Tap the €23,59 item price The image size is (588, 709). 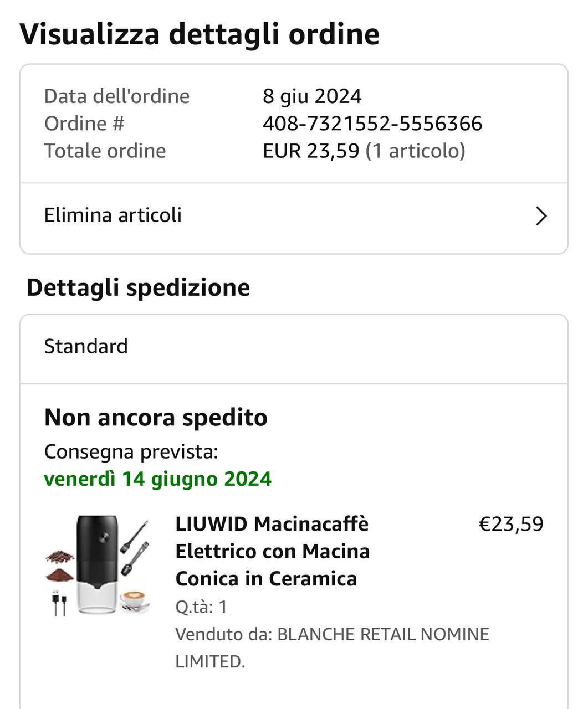click(511, 524)
